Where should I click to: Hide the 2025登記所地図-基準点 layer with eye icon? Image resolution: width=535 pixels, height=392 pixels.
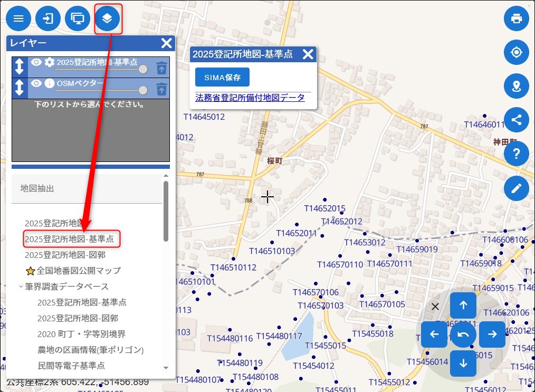coord(36,62)
